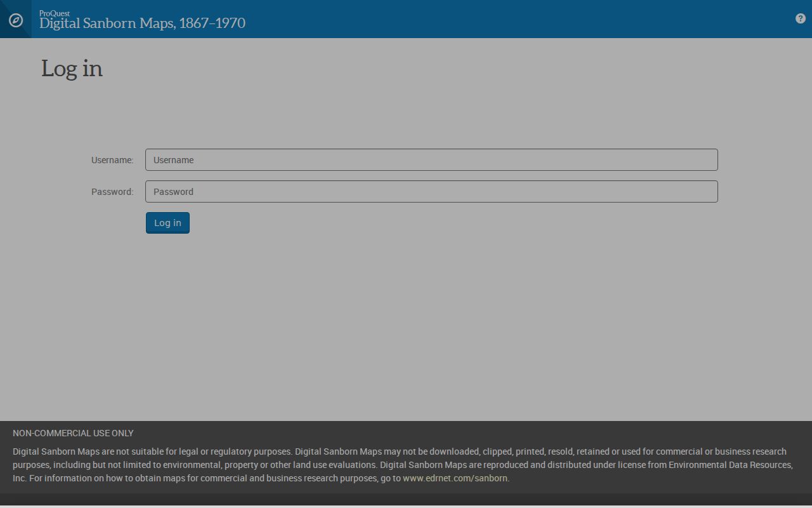Click the NON-COMMERCIAL USE ONLY heading
Screen dimensions: 812x508
click(73, 433)
